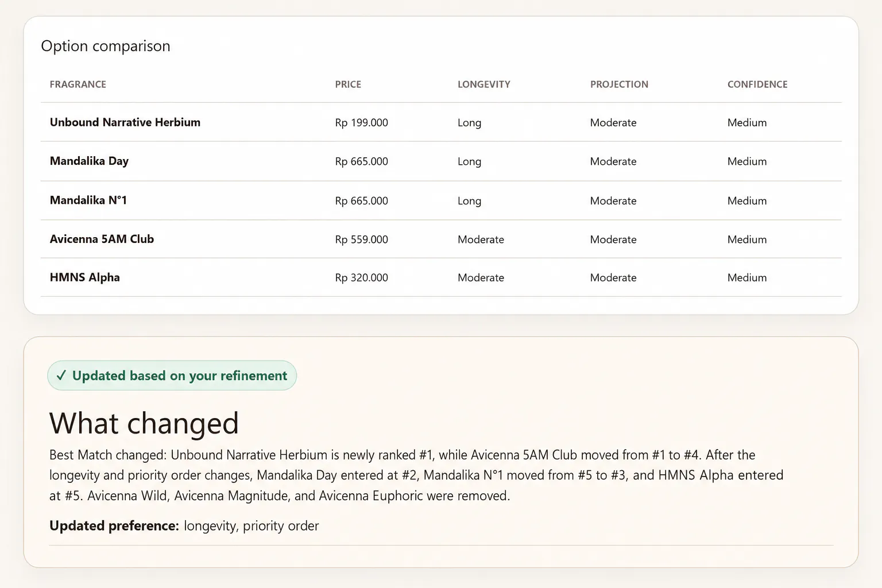Click Unbound Narrative Herbium's Medium confidence cell
The height and width of the screenshot is (588, 882).
747,123
